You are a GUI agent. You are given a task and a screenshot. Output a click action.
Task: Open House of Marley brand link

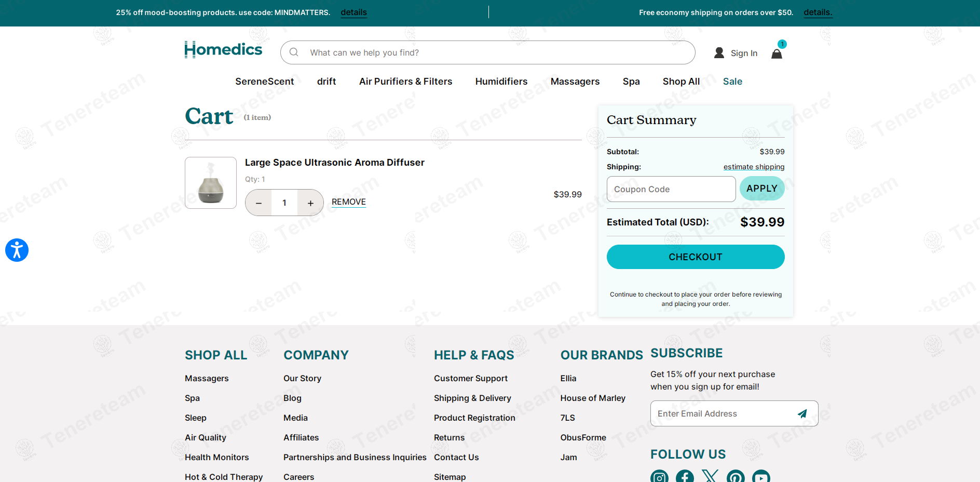(x=593, y=398)
